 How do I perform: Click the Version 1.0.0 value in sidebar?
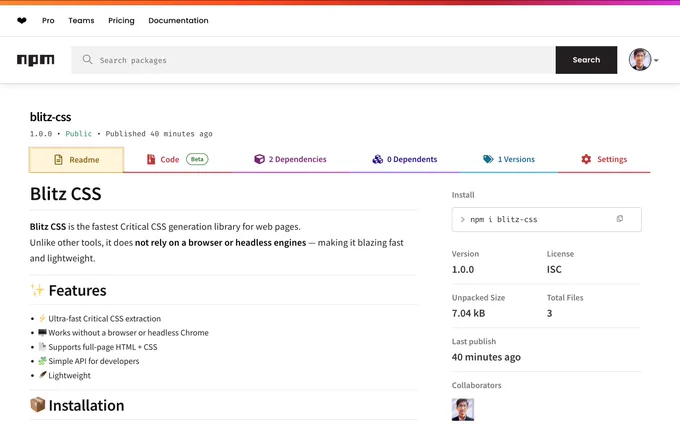coord(463,269)
